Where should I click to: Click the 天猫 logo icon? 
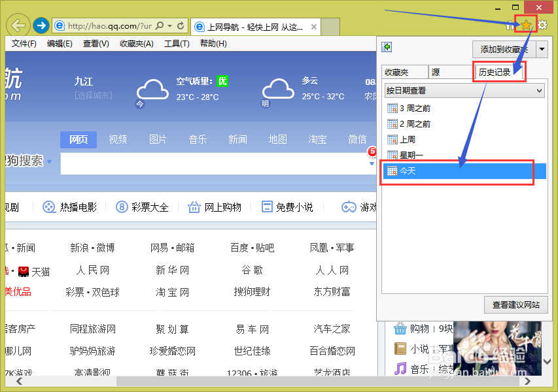24,272
